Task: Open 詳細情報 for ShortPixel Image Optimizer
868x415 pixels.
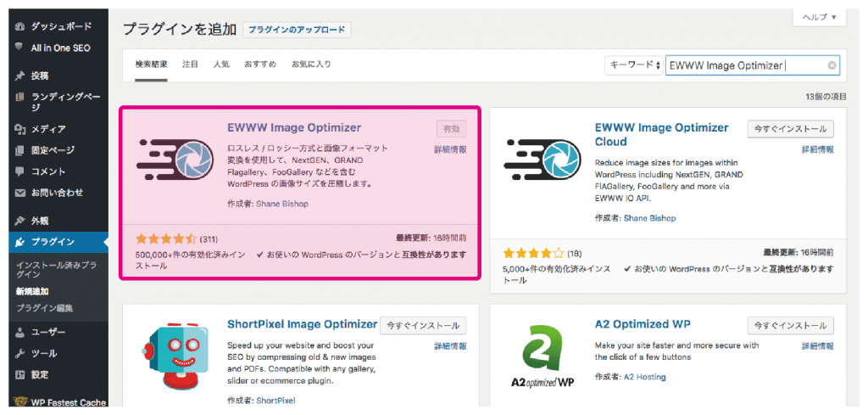Action: point(450,346)
